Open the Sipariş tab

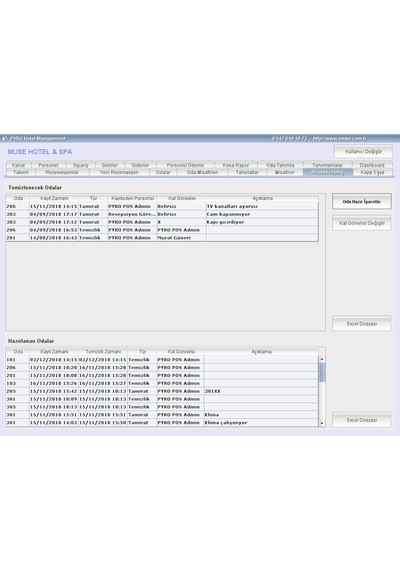pos(80,165)
